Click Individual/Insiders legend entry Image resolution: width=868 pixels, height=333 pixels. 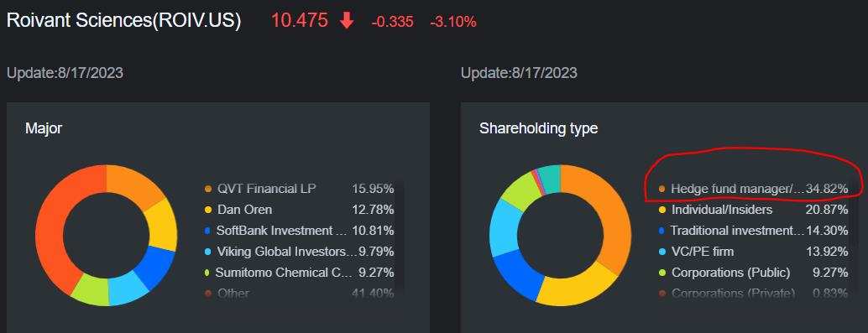[753, 210]
